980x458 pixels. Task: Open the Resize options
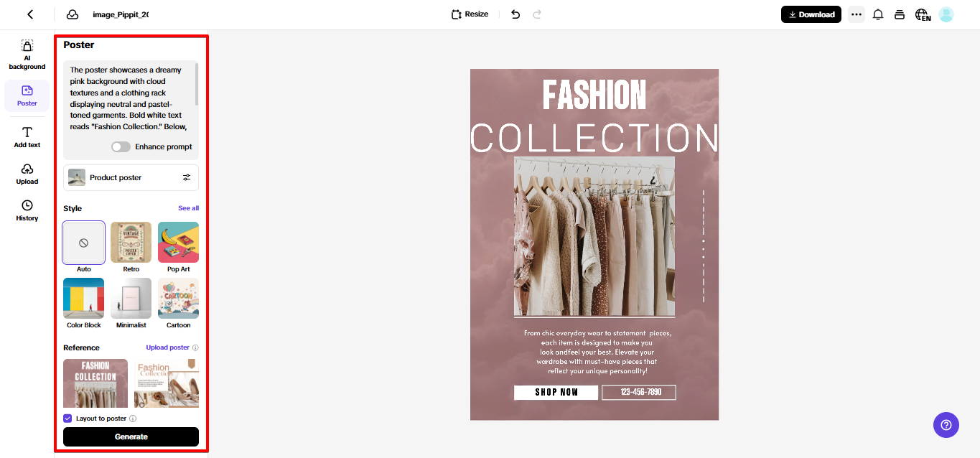[x=470, y=14]
